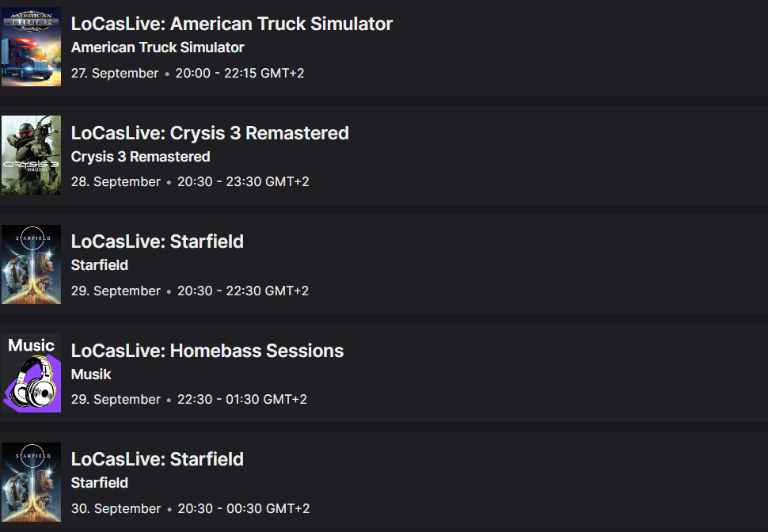Go to the American Truck Simulator category link
This screenshot has height=532, width=768.
coord(158,47)
